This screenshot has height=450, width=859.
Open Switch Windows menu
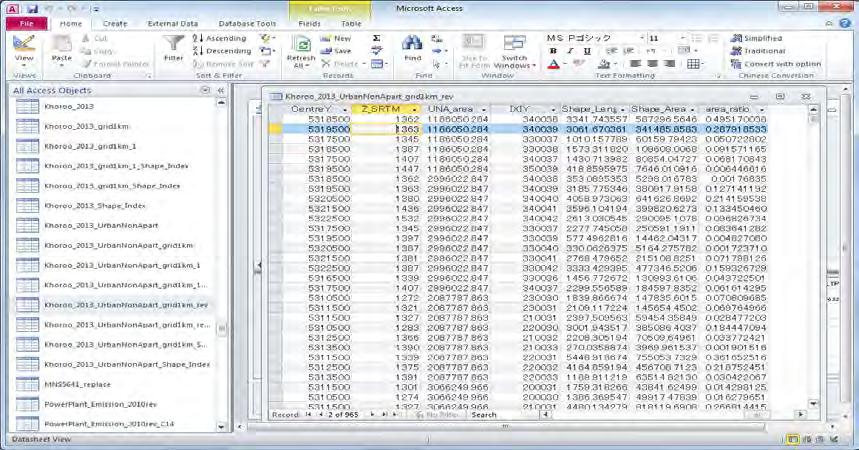coord(514,52)
